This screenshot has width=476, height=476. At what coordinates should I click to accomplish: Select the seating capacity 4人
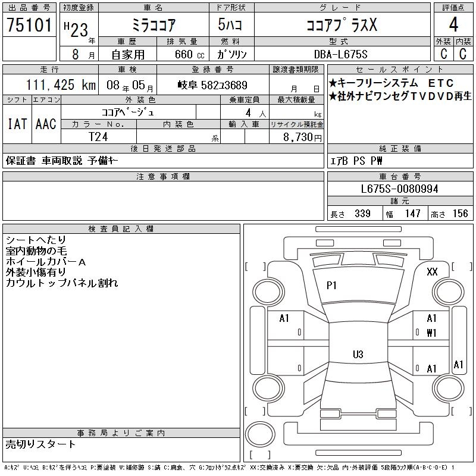point(256,113)
